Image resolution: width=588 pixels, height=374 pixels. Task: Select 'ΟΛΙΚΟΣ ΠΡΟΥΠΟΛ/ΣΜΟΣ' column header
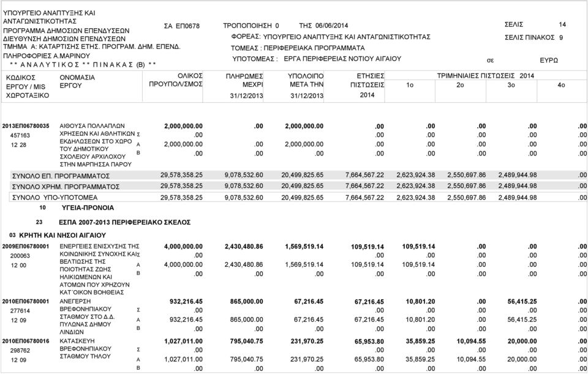(176, 80)
